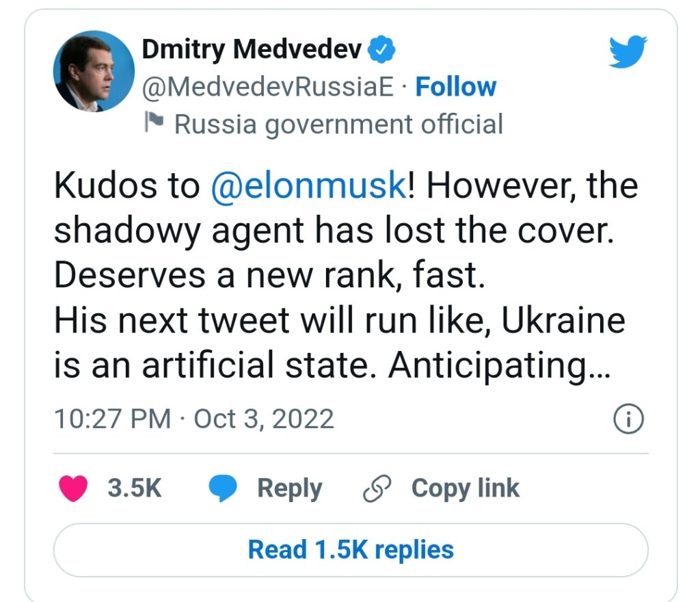Like the tweet with the heart icon
Viewport: 700px width, 602px height.
pos(74,488)
